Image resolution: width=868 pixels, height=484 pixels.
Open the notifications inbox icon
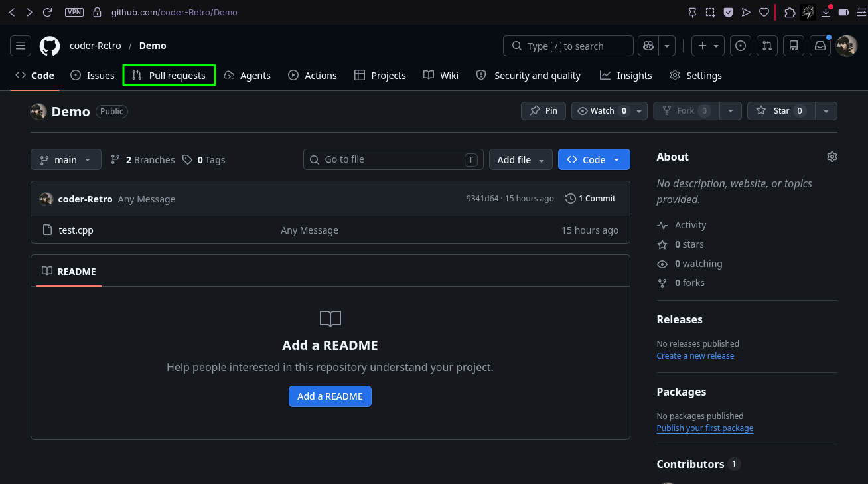820,46
